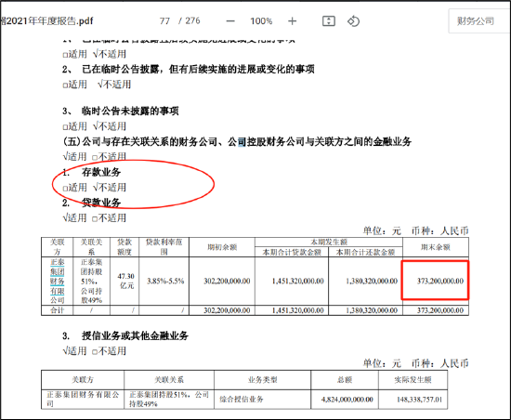This screenshot has width=511, height=420.
Task: Click 总额 header in credit table
Action: (345, 380)
